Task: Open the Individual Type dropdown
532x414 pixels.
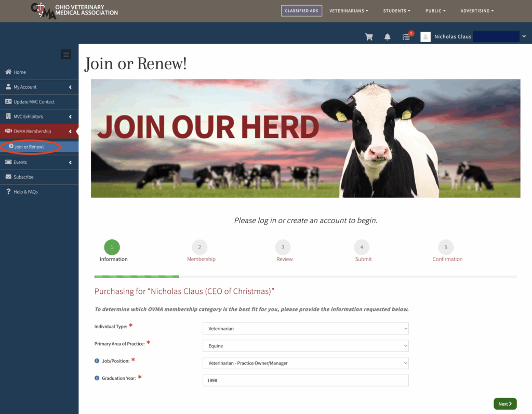Action: click(x=305, y=329)
